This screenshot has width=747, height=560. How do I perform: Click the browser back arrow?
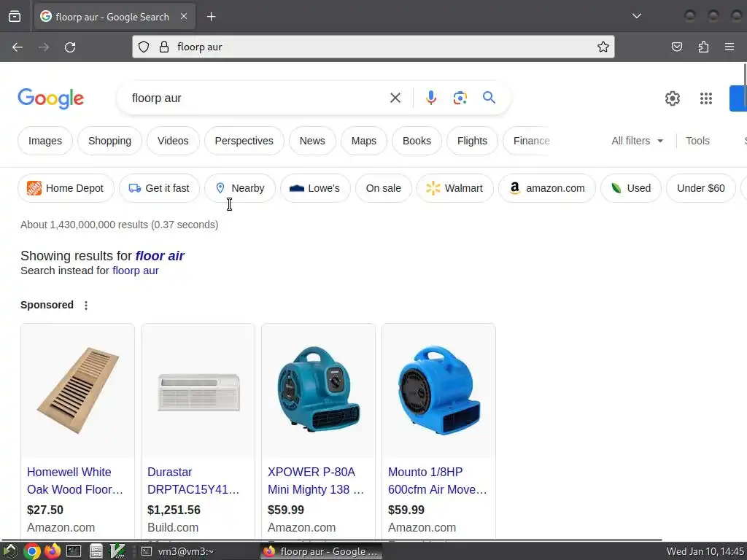(18, 47)
